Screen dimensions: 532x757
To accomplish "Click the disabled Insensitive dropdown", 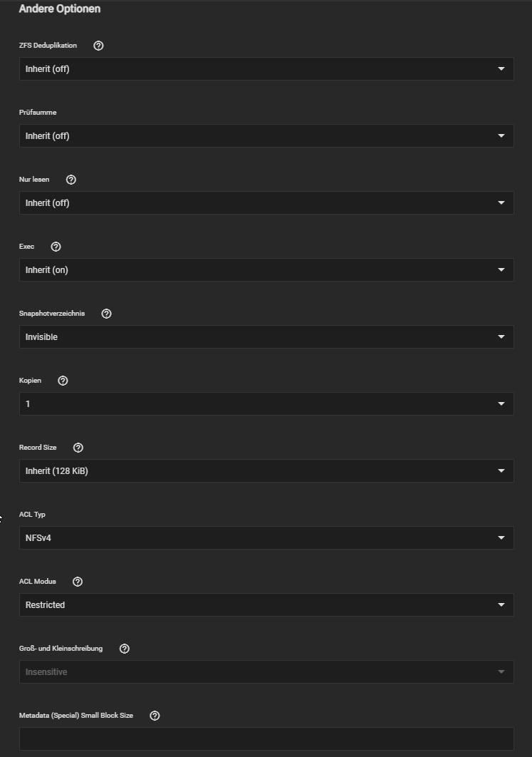I will tap(266, 671).
